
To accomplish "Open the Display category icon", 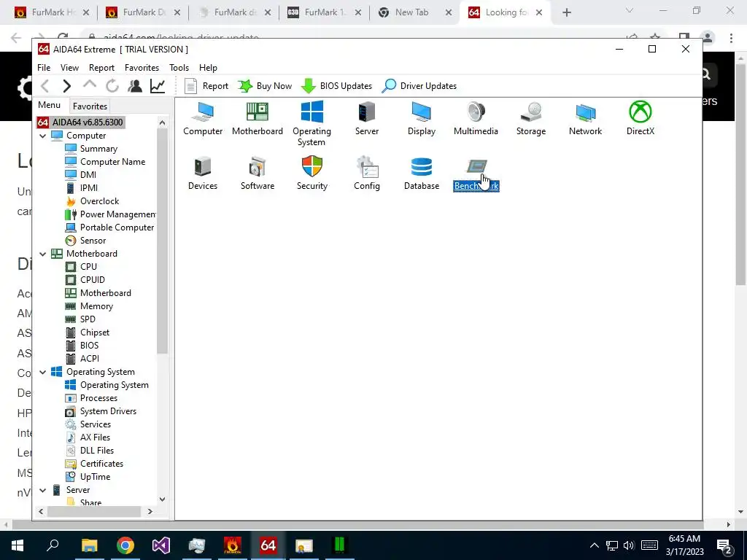I will (x=422, y=118).
